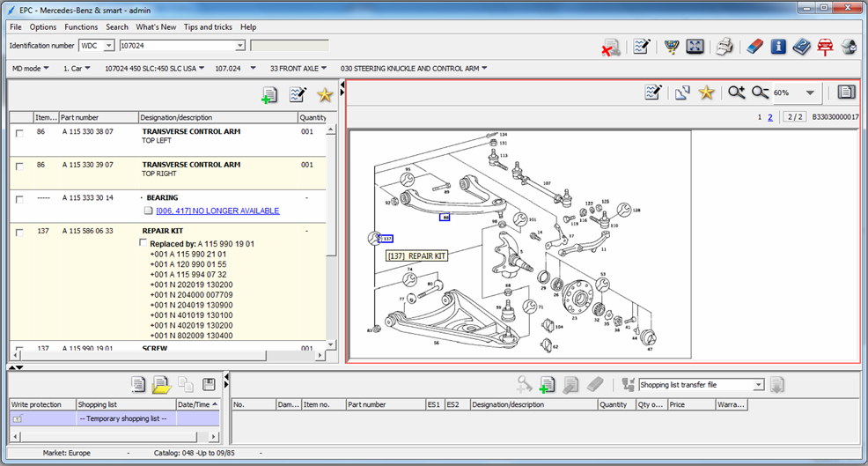Click the 86 callout on the diagram
868x466 pixels.
point(445,218)
